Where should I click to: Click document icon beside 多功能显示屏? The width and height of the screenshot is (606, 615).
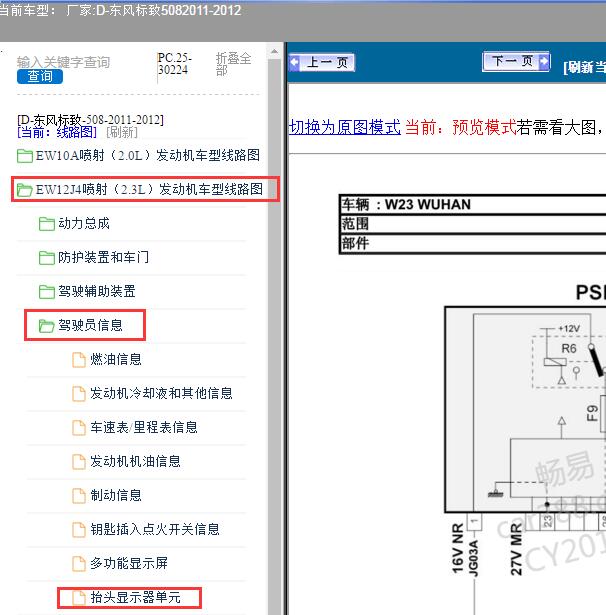79,564
